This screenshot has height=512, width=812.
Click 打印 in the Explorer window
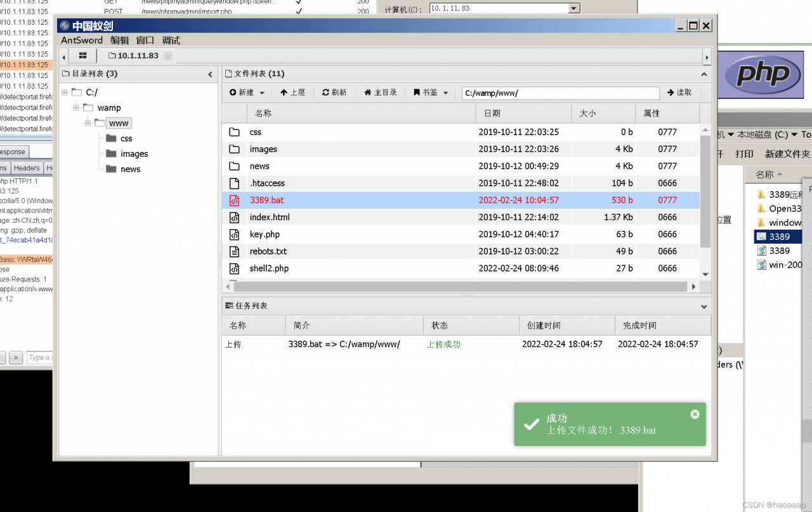coord(744,154)
